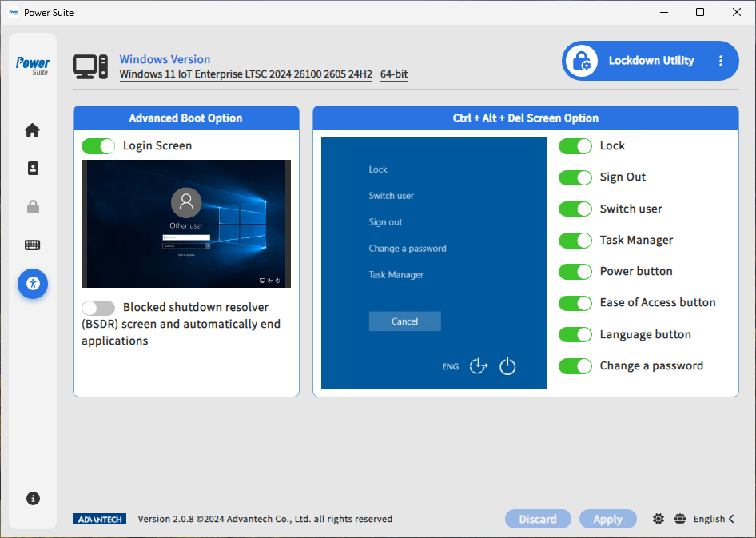Open the info icon in sidebar
Image resolution: width=756 pixels, height=538 pixels.
tap(33, 499)
